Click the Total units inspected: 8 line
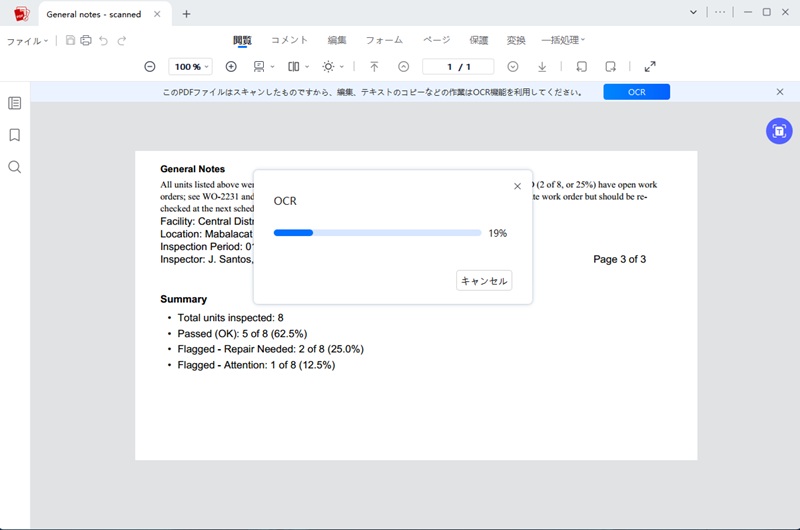This screenshot has width=800, height=530. (230, 318)
